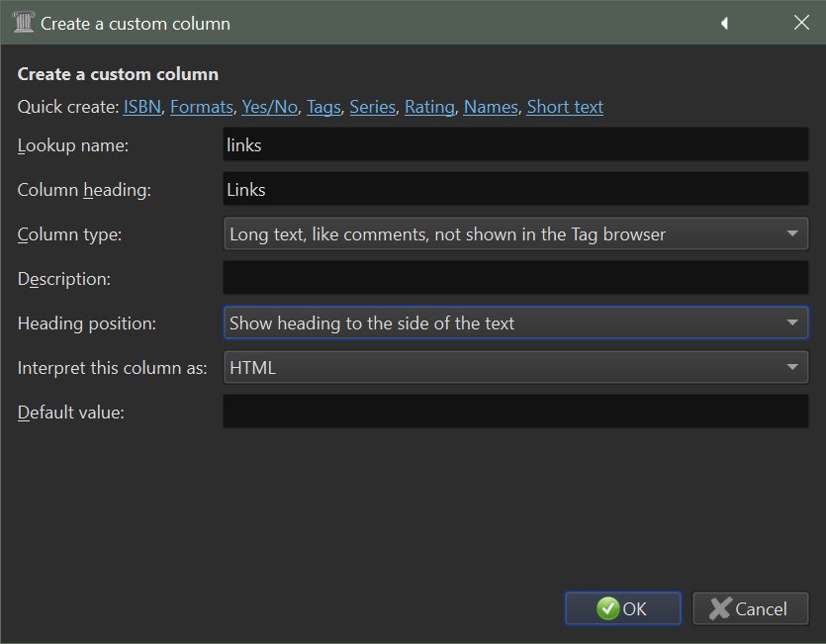Click into the Lookup name field
This screenshot has height=644, width=826.
[515, 145]
